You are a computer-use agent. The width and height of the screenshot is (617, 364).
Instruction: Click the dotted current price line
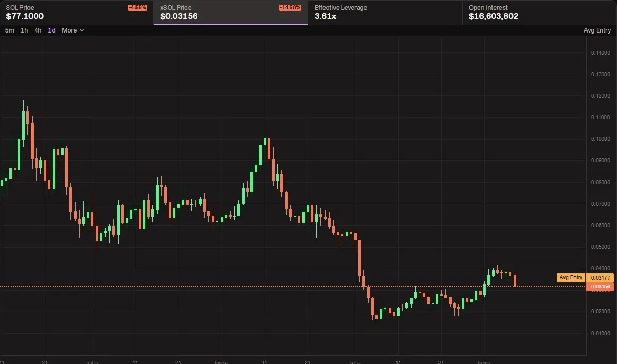[x=293, y=286]
